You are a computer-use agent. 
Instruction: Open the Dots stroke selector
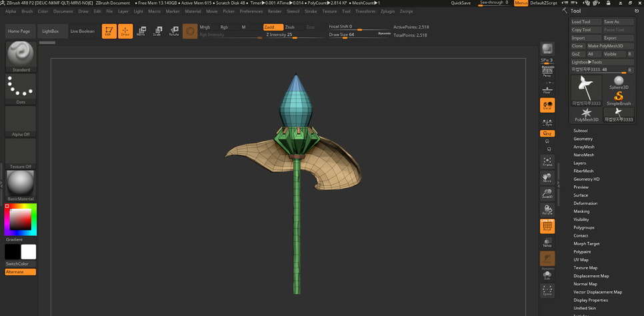point(21,88)
